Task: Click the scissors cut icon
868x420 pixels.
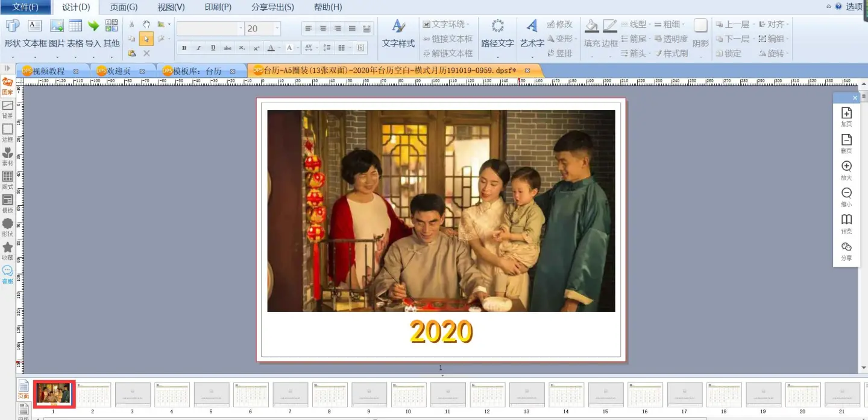Action: click(x=132, y=24)
